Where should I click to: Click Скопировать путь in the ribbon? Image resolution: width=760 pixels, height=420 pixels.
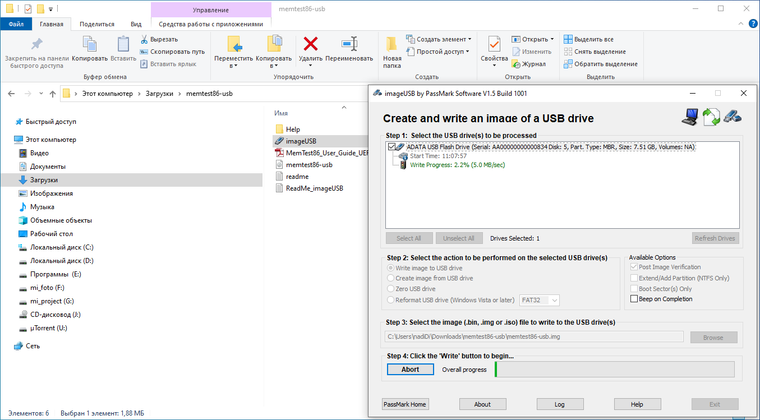[172, 51]
